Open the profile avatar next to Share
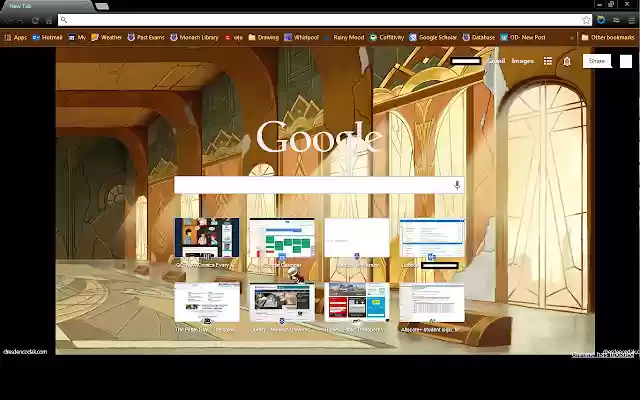This screenshot has width=640, height=400. pos(626,61)
